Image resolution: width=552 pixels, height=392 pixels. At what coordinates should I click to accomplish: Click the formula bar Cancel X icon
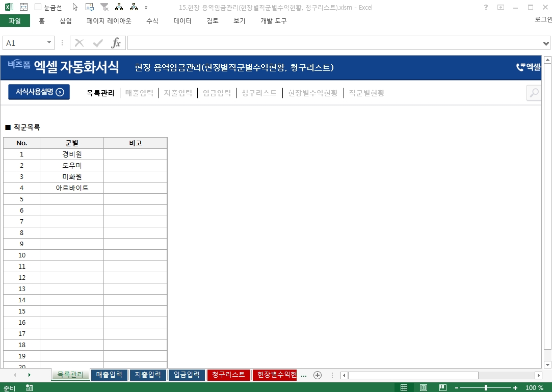pos(79,43)
